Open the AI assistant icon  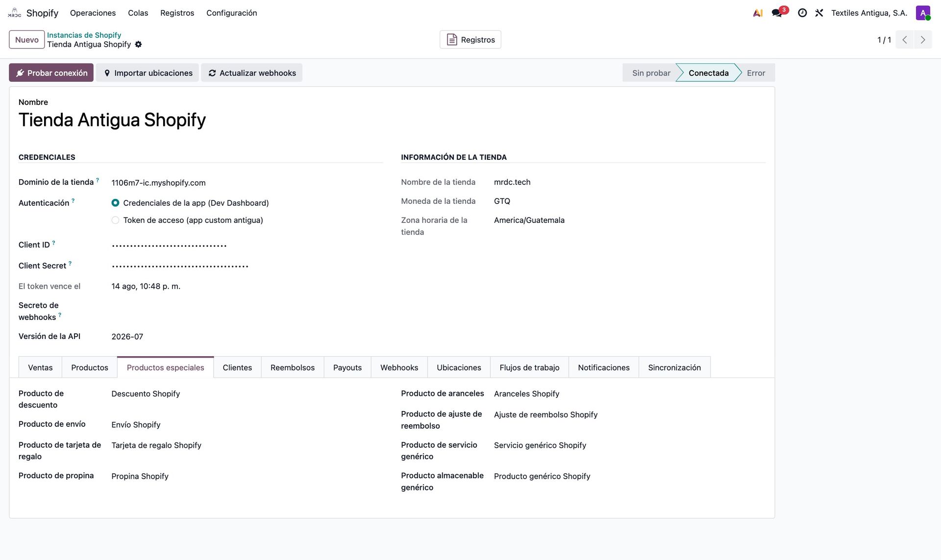pos(758,13)
